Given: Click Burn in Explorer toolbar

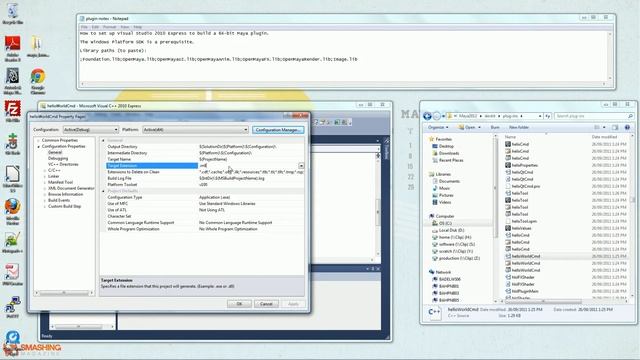Looking at the screenshot, I should (495, 127).
